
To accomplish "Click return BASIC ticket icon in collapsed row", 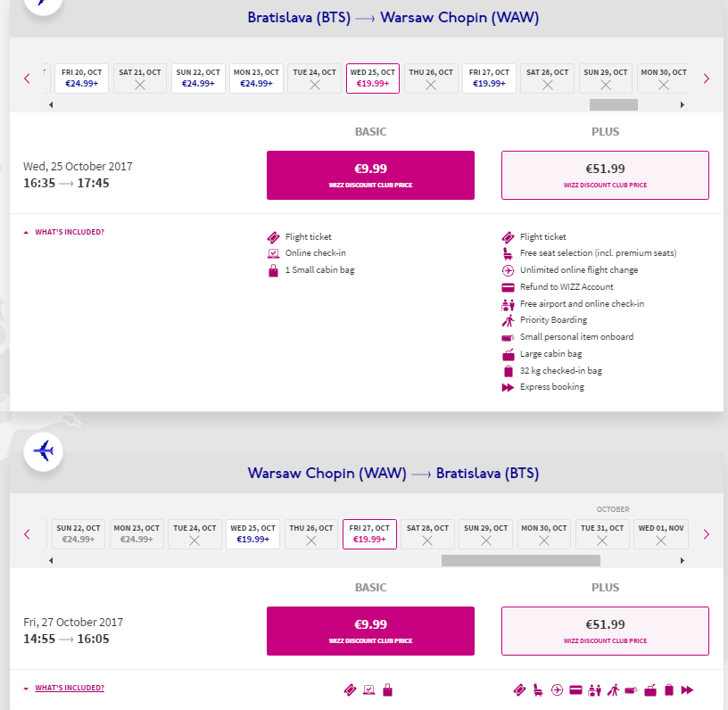I will pos(350,690).
